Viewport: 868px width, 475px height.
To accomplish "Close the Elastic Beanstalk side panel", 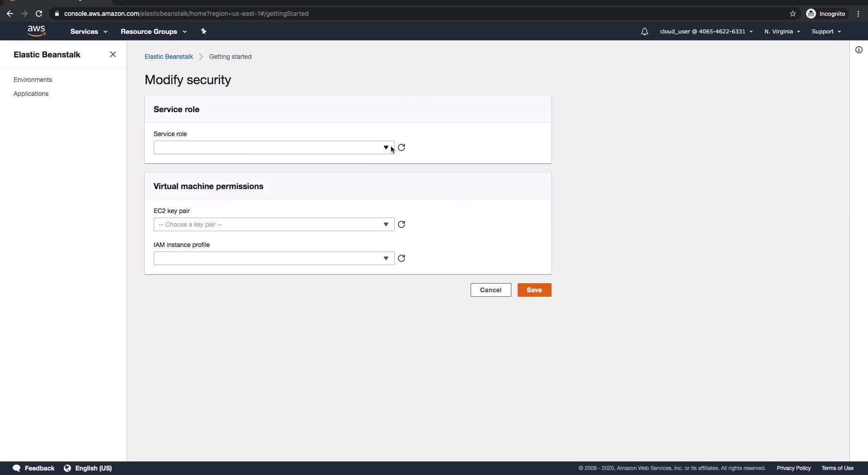I will (x=113, y=54).
